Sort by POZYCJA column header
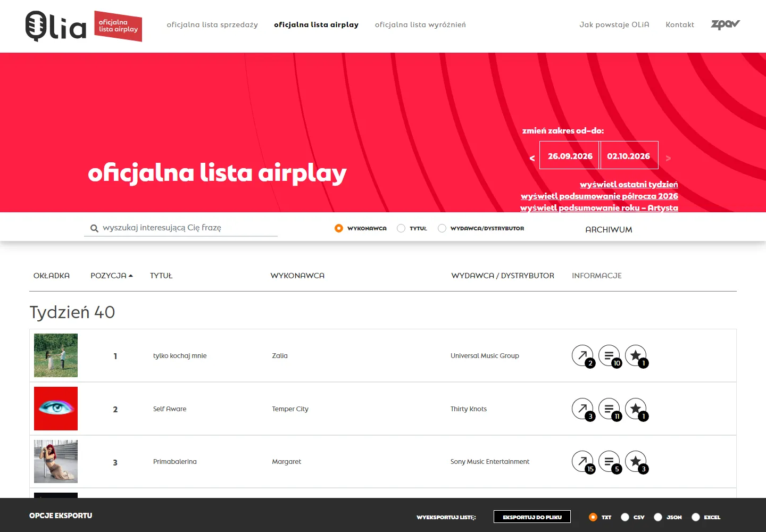The width and height of the screenshot is (766, 532). tap(112, 276)
